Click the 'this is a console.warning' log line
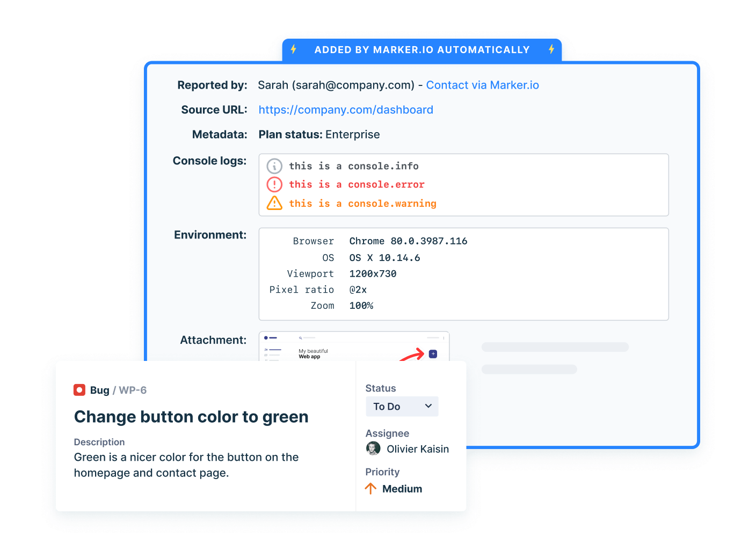Image resolution: width=756 pixels, height=550 pixels. coord(362,204)
